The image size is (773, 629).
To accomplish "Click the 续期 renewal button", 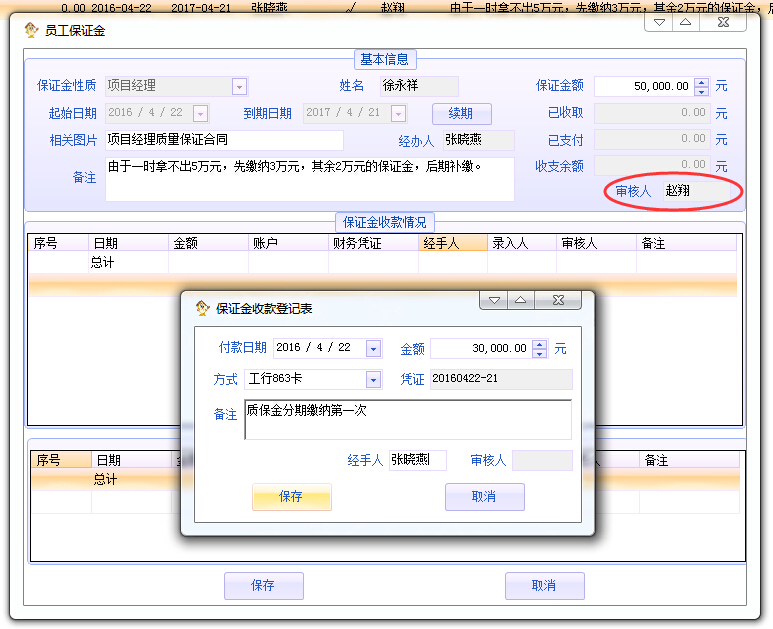I will click(461, 113).
